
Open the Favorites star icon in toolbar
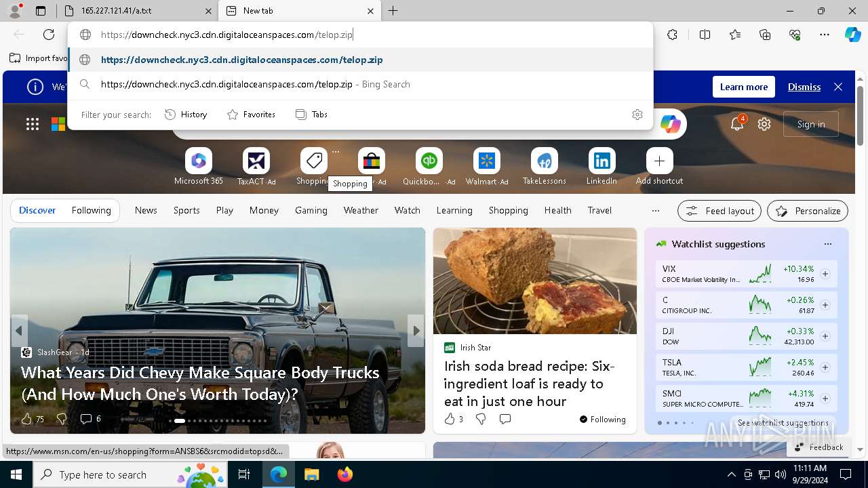735,35
